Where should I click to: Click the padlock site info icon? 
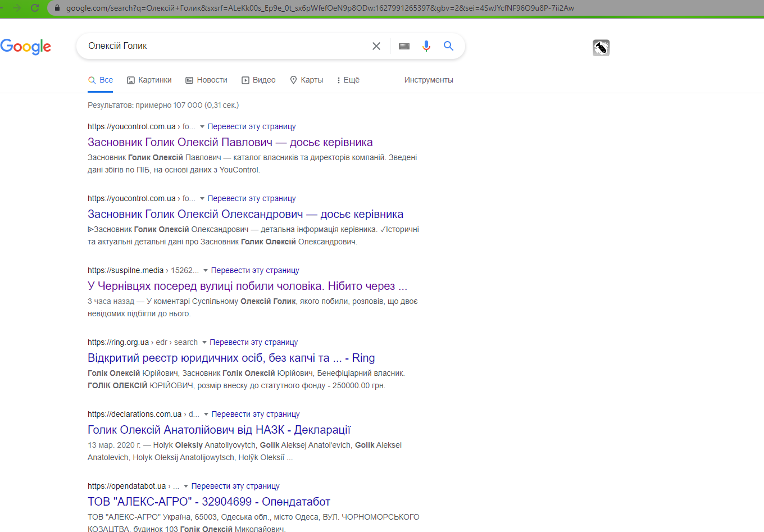57,8
